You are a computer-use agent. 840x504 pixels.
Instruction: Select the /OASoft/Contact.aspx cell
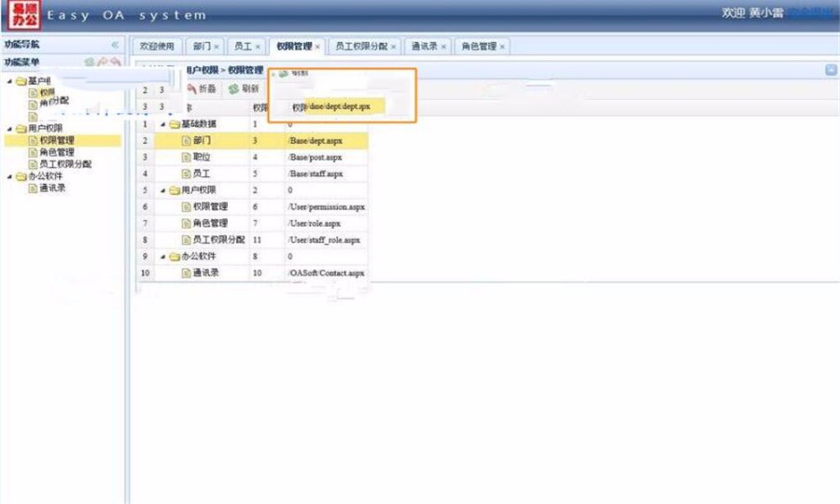(327, 273)
